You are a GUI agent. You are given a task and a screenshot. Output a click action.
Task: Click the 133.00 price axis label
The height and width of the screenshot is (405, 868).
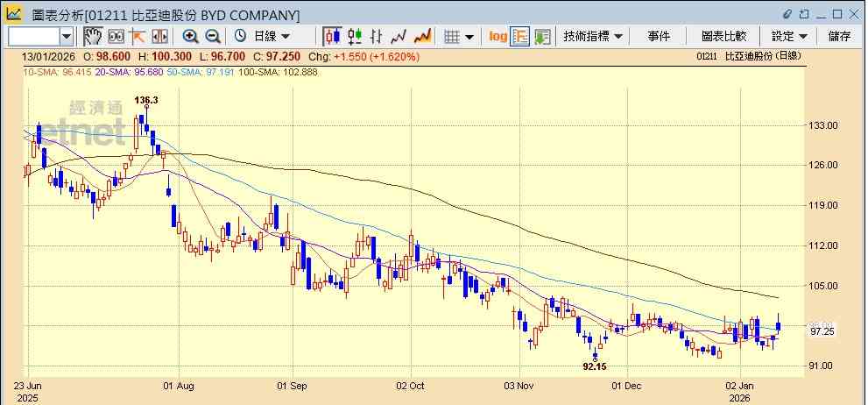point(824,125)
